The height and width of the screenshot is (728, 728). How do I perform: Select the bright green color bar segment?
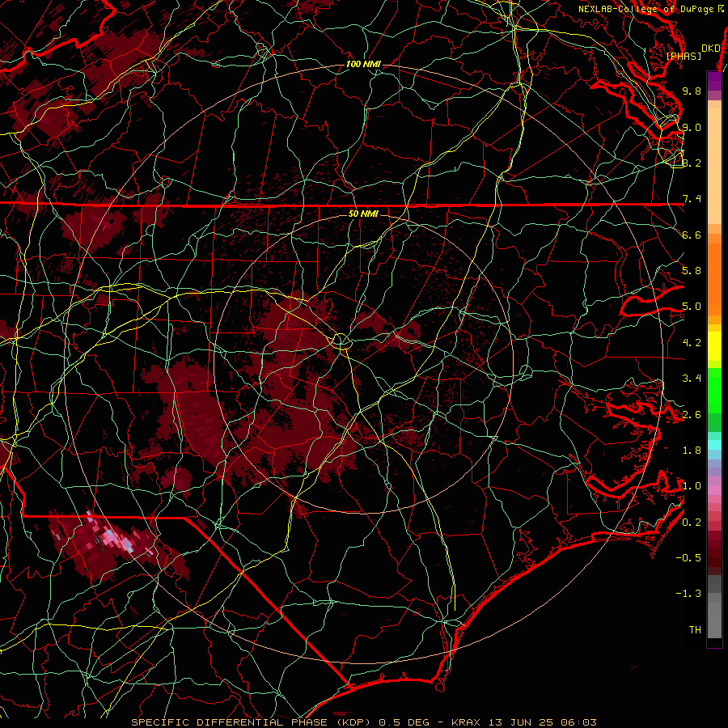pos(714,390)
